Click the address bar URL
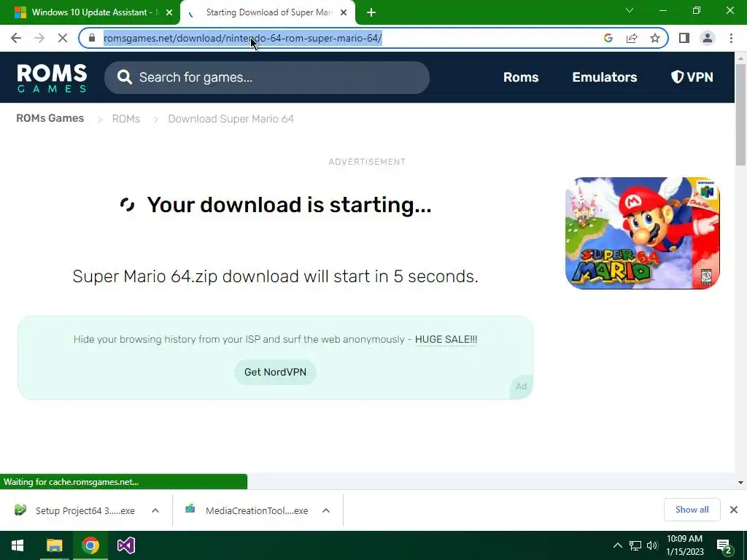 (242, 38)
